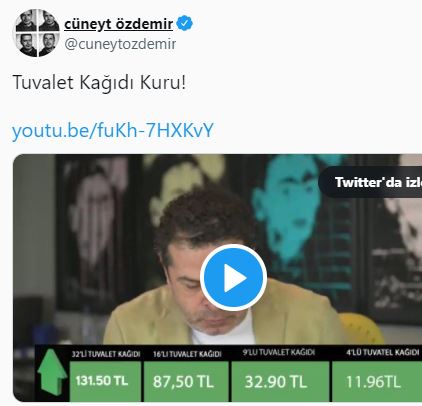This screenshot has height=406, width=422.
Task: Click the @cuneytozdemir handle
Action: pos(120,44)
